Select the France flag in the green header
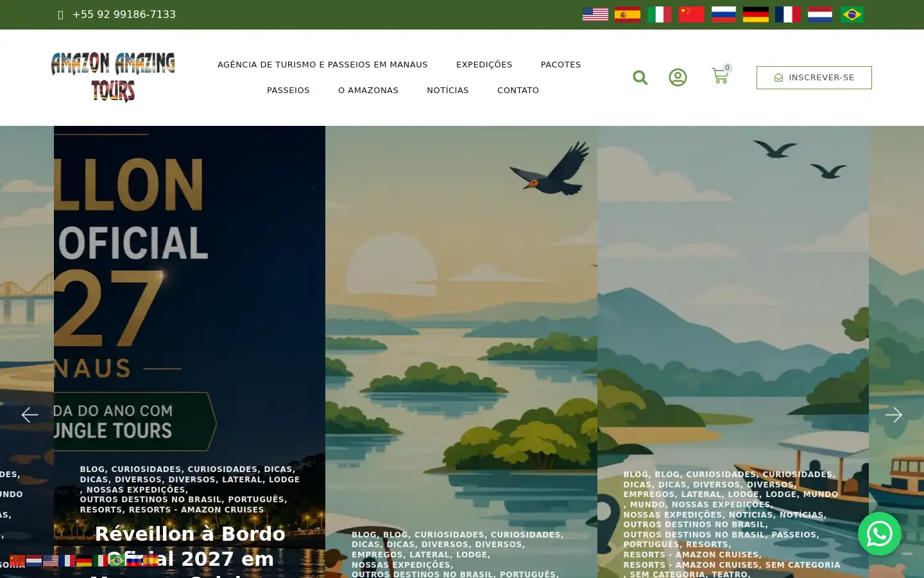 tap(788, 14)
